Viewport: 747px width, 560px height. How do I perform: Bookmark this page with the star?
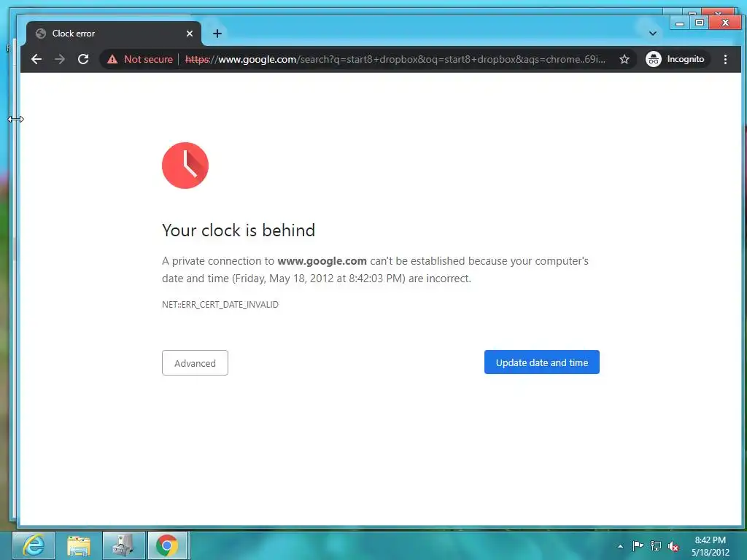(x=624, y=59)
